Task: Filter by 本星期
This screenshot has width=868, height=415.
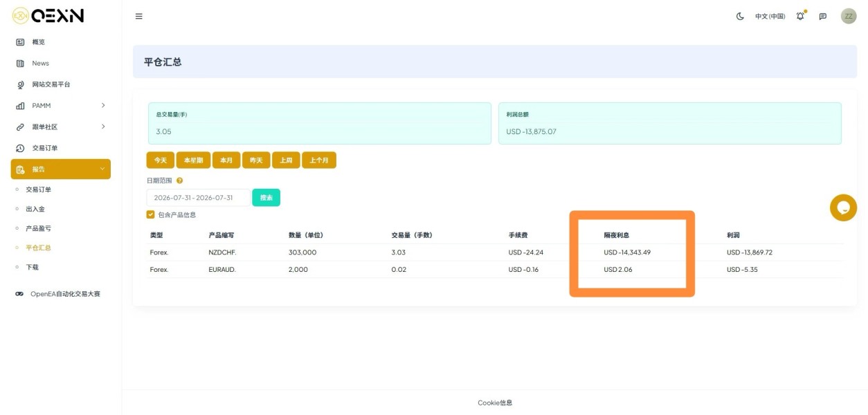Action: click(x=193, y=160)
